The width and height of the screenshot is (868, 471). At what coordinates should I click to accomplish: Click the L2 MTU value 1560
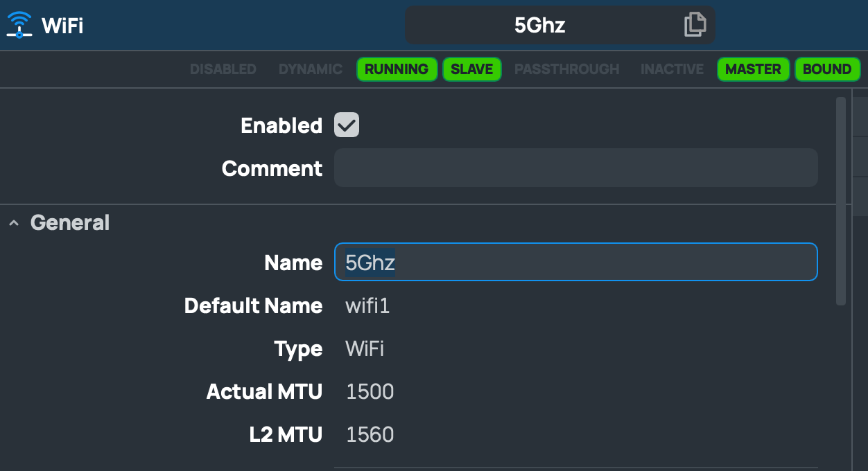point(370,435)
